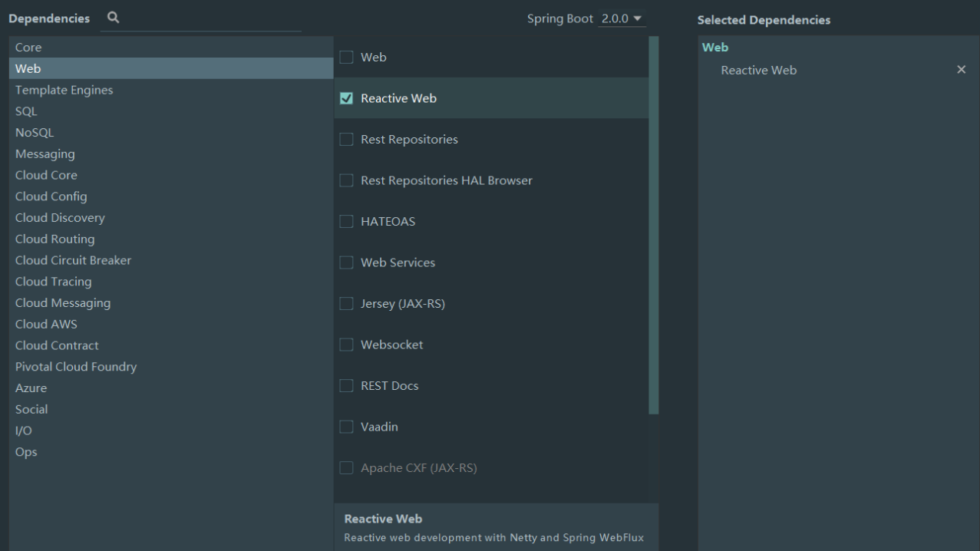
Task: Open the Cloud Discovery category
Action: pos(171,218)
